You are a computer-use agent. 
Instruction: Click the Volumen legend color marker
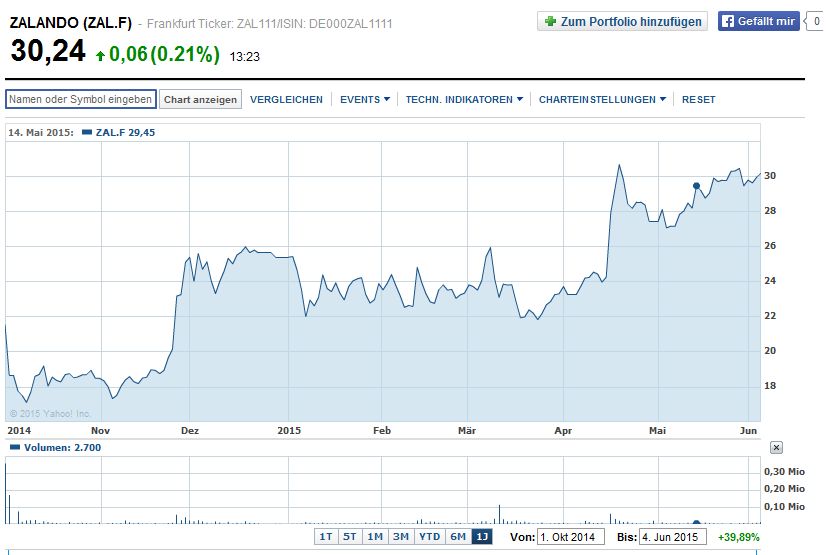pos(15,447)
